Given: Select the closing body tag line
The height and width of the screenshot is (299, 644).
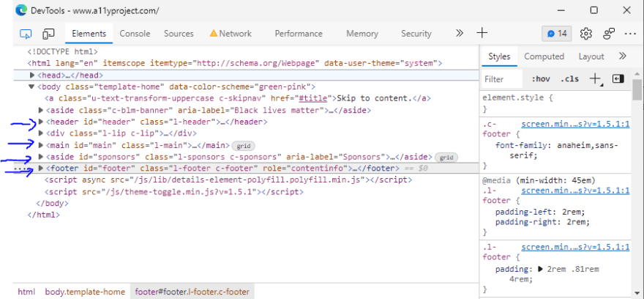Looking at the screenshot, I should pos(52,204).
